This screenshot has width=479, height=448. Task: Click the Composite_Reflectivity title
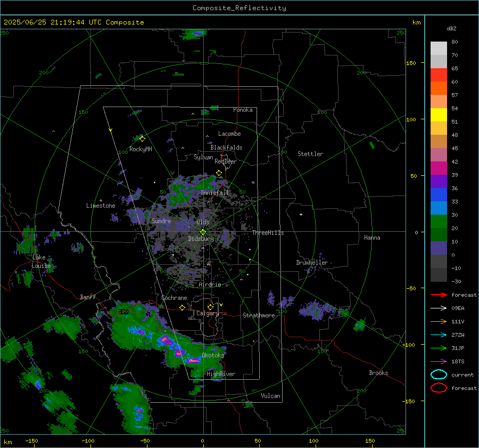click(x=240, y=8)
